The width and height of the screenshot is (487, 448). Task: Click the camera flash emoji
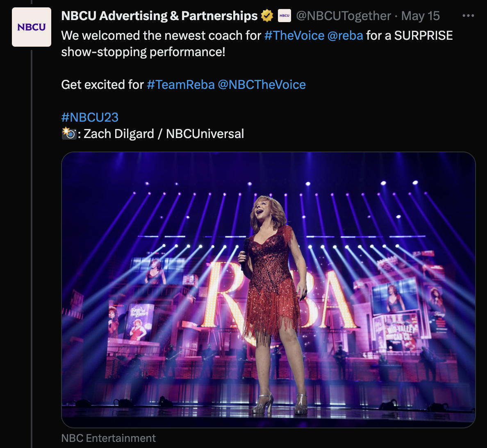click(x=68, y=133)
